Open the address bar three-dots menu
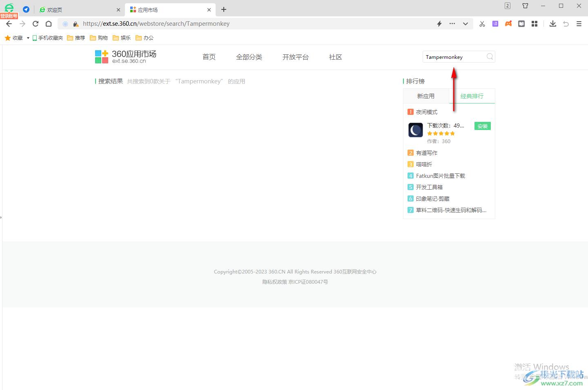 point(452,24)
